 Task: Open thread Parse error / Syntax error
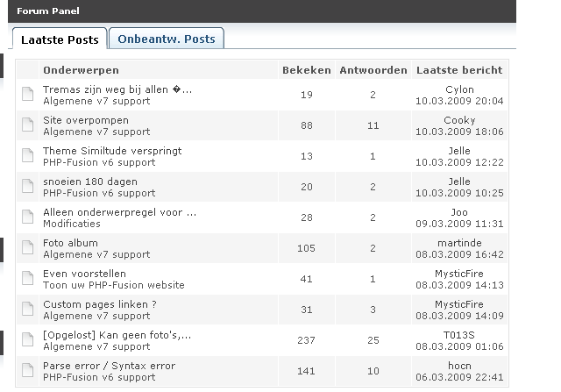(109, 366)
